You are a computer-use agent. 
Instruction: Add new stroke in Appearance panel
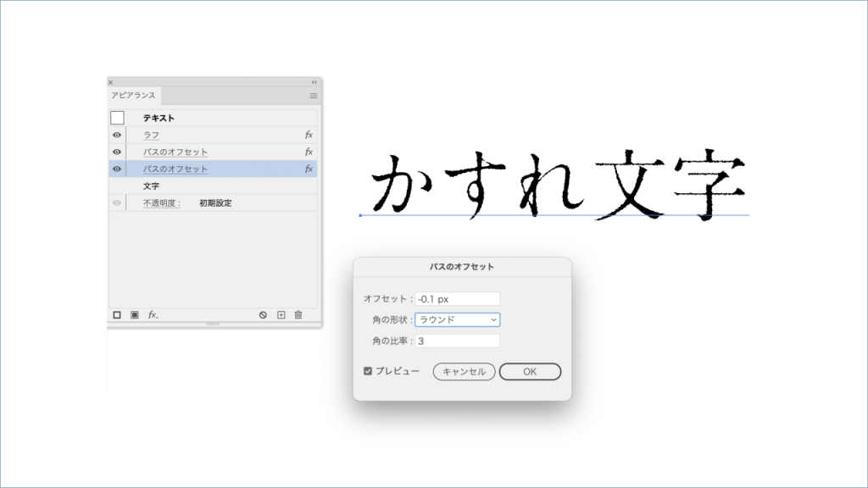point(117,315)
